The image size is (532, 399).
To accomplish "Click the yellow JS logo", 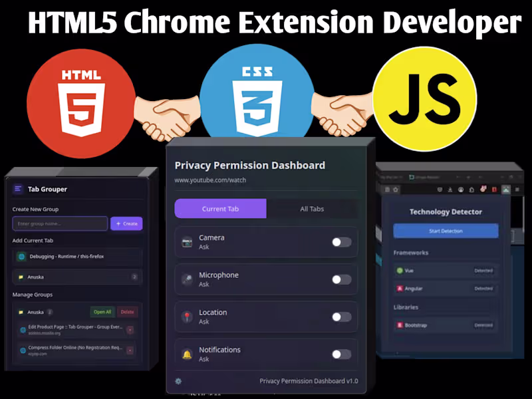I will click(425, 98).
